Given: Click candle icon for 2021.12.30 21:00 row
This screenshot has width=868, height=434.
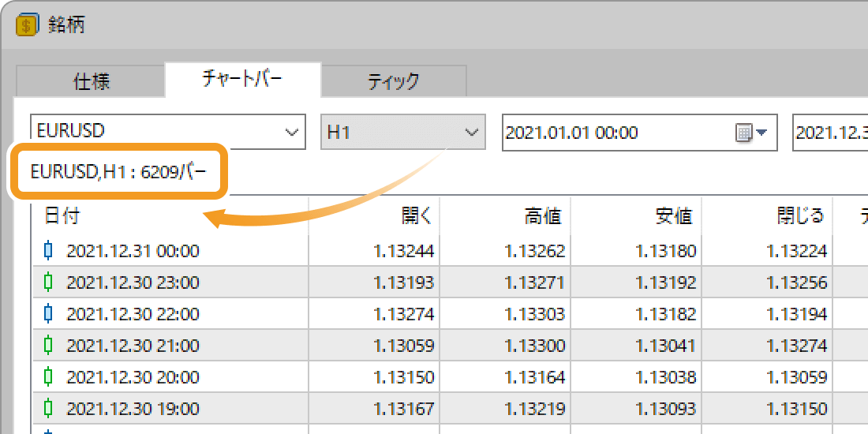Looking at the screenshot, I should click(x=48, y=346).
